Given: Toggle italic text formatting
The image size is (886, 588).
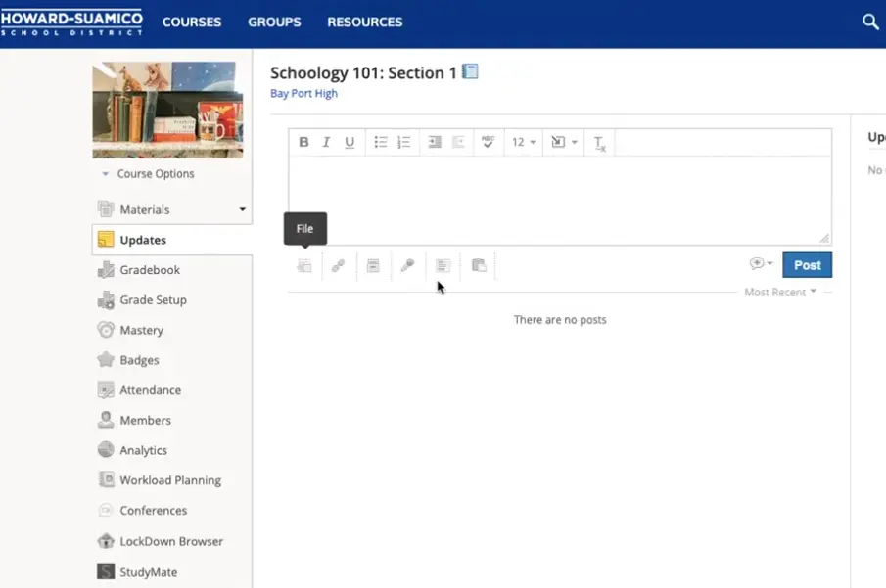Looking at the screenshot, I should point(327,143).
